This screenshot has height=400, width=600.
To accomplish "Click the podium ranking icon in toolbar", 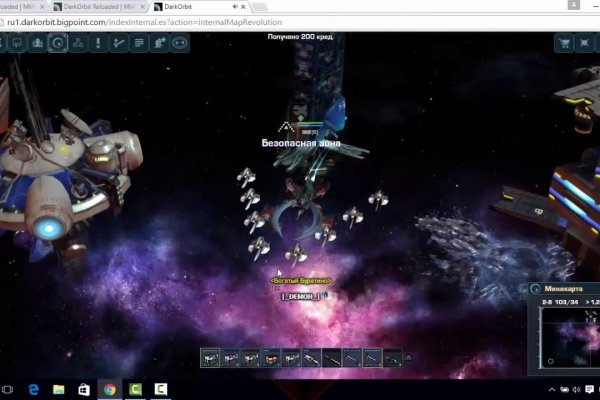I will 37,43.
